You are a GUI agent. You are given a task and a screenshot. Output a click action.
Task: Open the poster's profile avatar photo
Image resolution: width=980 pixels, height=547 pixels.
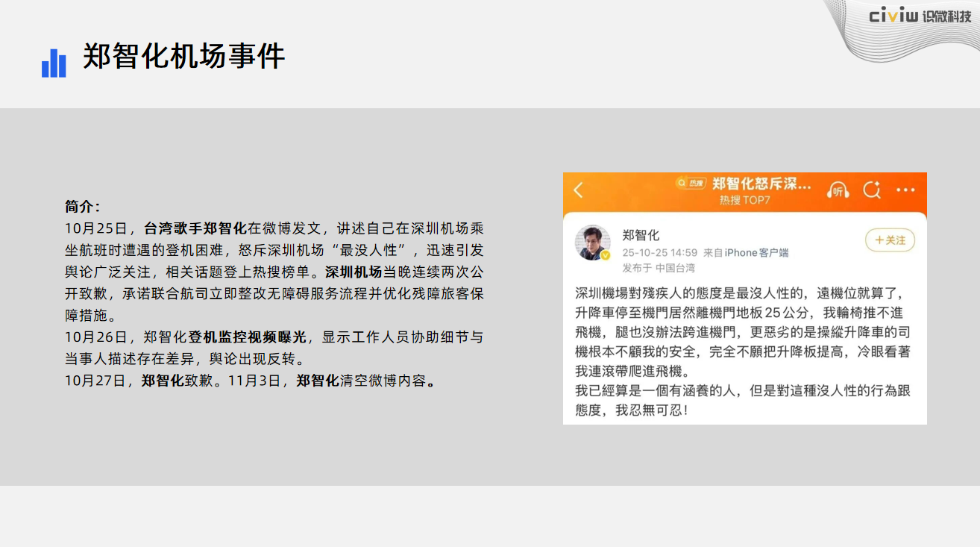pyautogui.click(x=592, y=243)
